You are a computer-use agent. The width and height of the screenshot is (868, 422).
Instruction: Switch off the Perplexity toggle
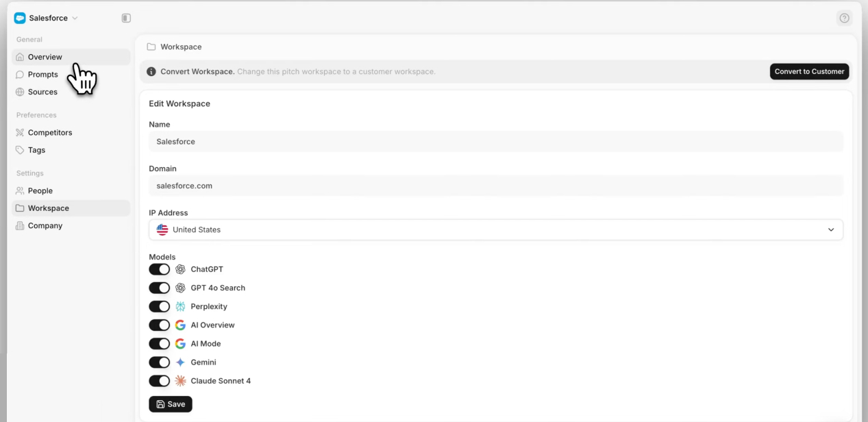[159, 306]
